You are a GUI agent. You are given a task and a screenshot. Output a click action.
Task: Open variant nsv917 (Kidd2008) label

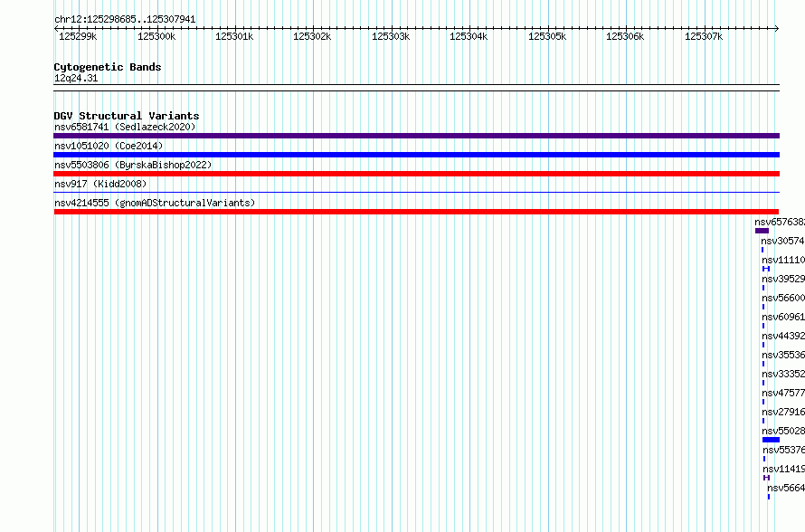tap(100, 184)
